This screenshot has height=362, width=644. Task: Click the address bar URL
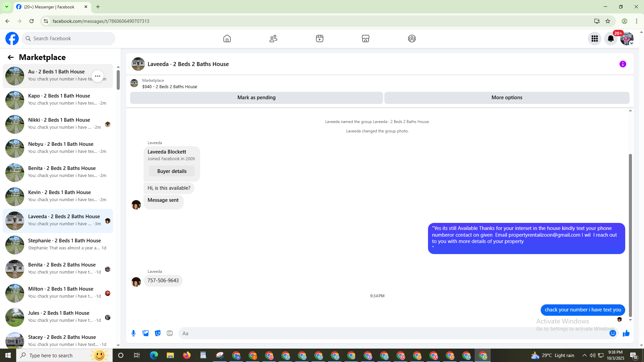[101, 21]
